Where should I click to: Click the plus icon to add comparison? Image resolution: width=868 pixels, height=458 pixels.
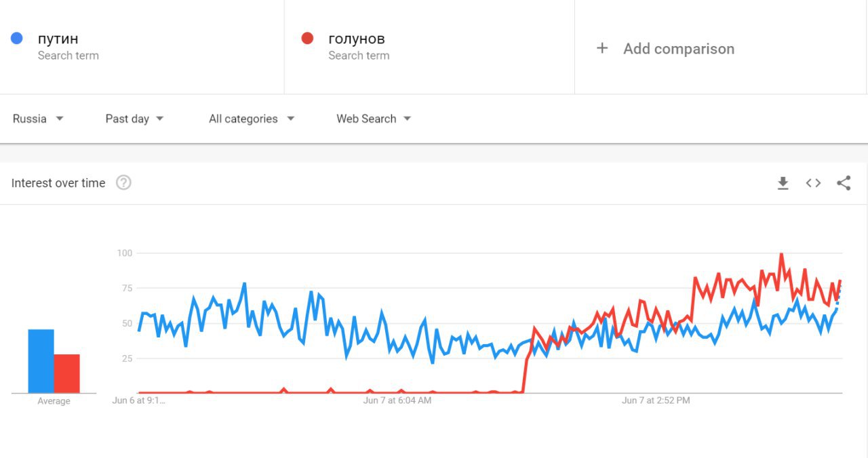pyautogui.click(x=601, y=48)
